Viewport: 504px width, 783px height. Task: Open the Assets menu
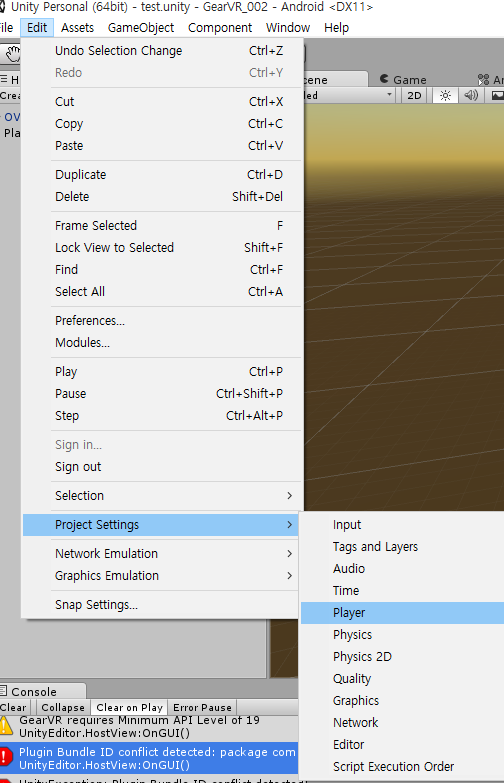[77, 27]
